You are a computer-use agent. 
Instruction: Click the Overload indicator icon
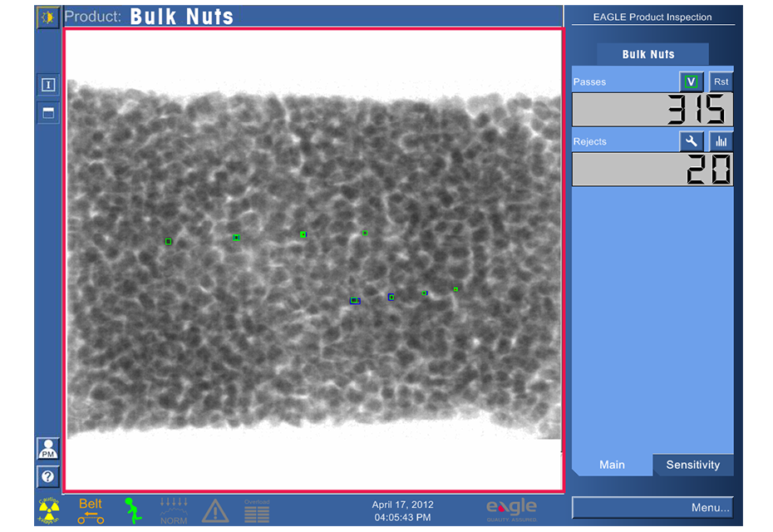(257, 510)
